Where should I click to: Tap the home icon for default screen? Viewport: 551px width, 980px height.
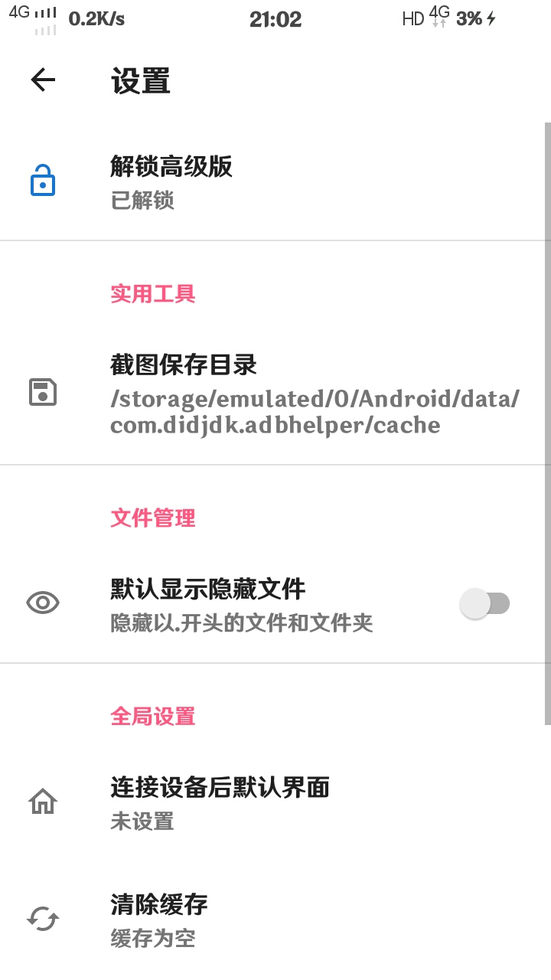[43, 802]
